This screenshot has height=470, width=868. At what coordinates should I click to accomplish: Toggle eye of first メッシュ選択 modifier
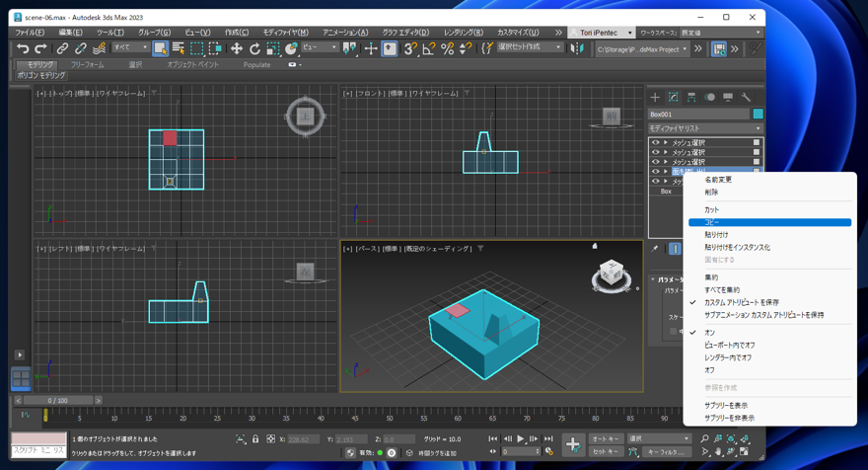[x=655, y=142]
